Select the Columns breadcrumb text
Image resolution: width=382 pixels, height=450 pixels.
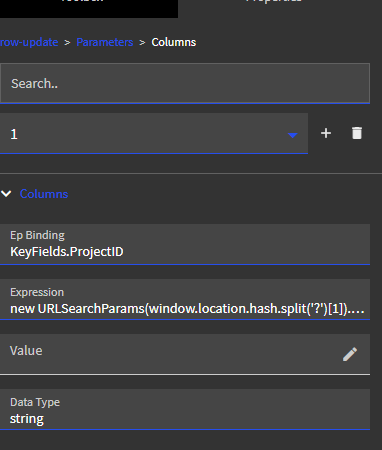pyautogui.click(x=174, y=42)
